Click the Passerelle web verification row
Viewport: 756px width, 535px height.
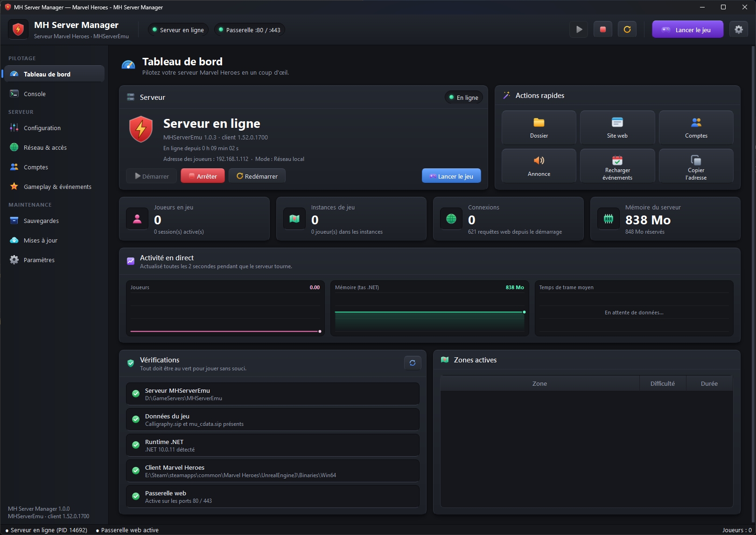point(273,497)
